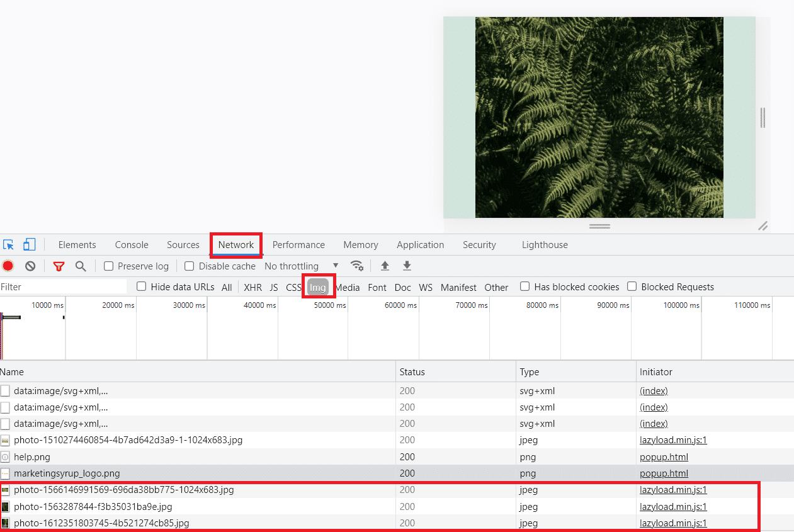Open lazyload.min.js:1 initiator link in last row
Screen dimensions: 794x532
(x=673, y=523)
